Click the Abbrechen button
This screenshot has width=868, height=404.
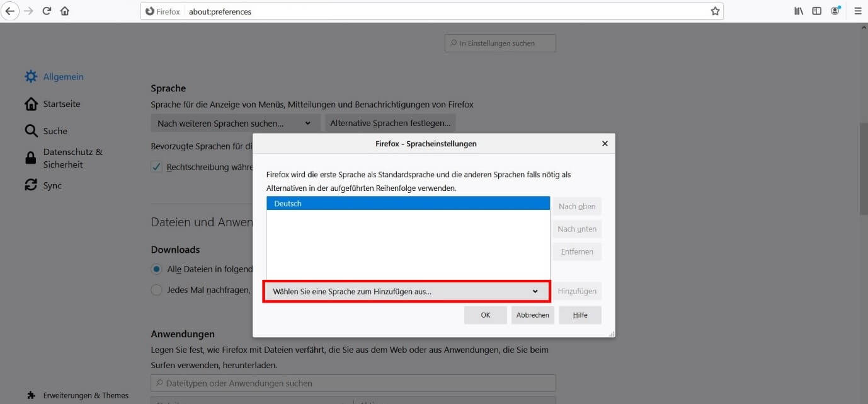point(533,315)
